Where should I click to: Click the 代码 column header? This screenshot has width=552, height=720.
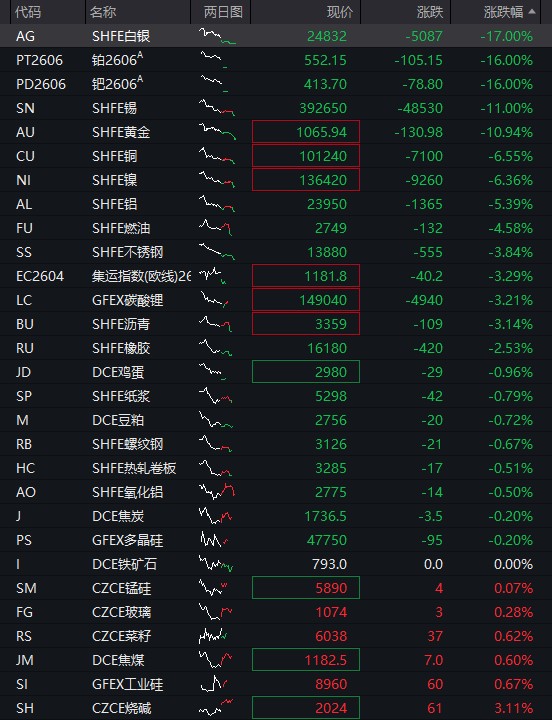28,12
